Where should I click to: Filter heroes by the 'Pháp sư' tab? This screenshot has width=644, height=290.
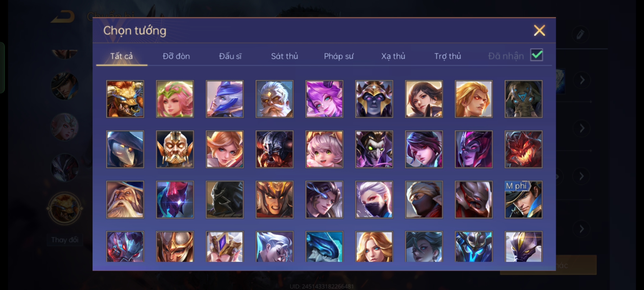pyautogui.click(x=339, y=56)
